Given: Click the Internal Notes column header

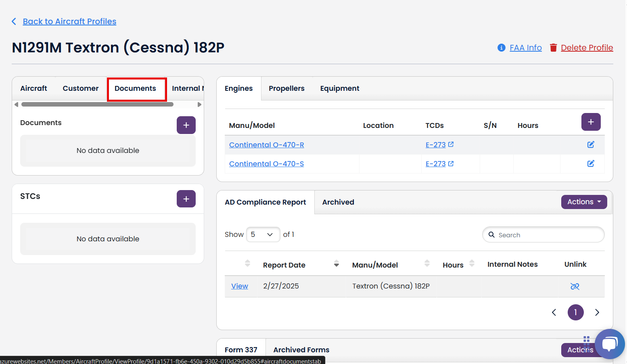Looking at the screenshot, I should coord(512,264).
